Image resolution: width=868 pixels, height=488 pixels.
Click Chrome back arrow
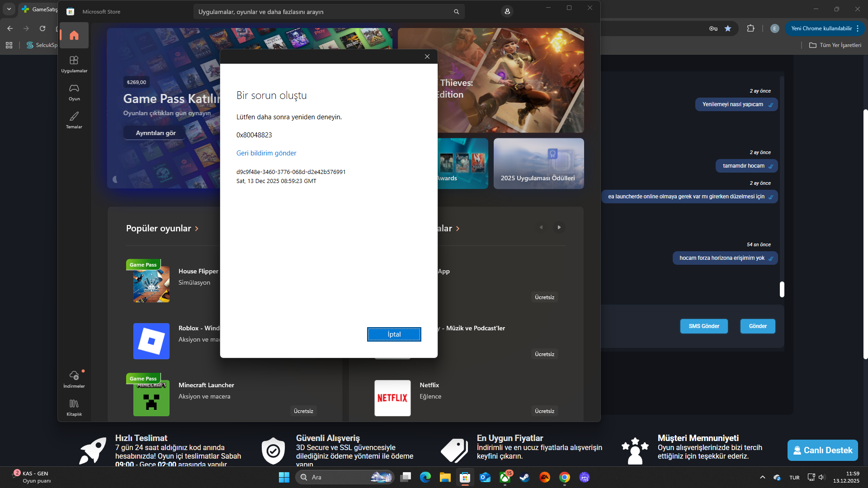tap(10, 28)
